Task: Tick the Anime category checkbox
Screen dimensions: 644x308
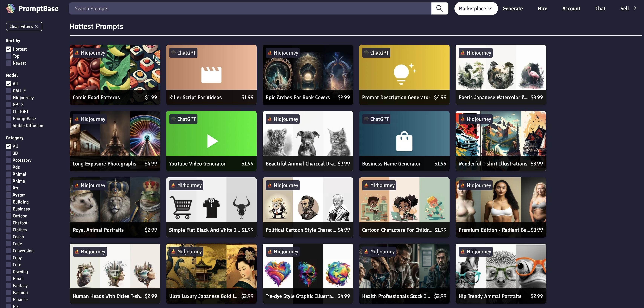Action: tap(9, 181)
